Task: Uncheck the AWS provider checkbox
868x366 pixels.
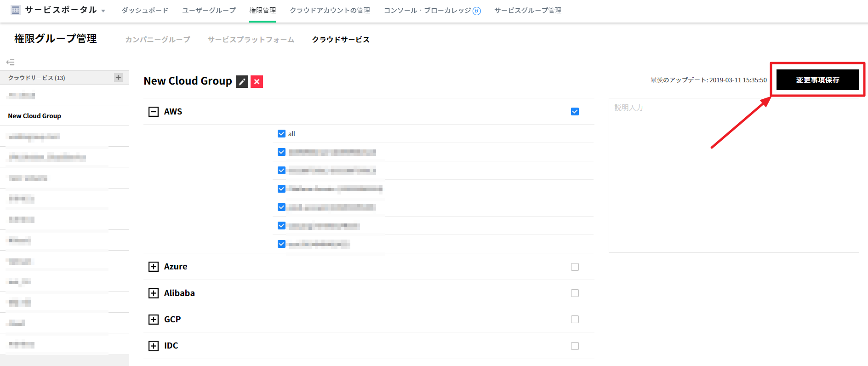Action: (x=575, y=112)
